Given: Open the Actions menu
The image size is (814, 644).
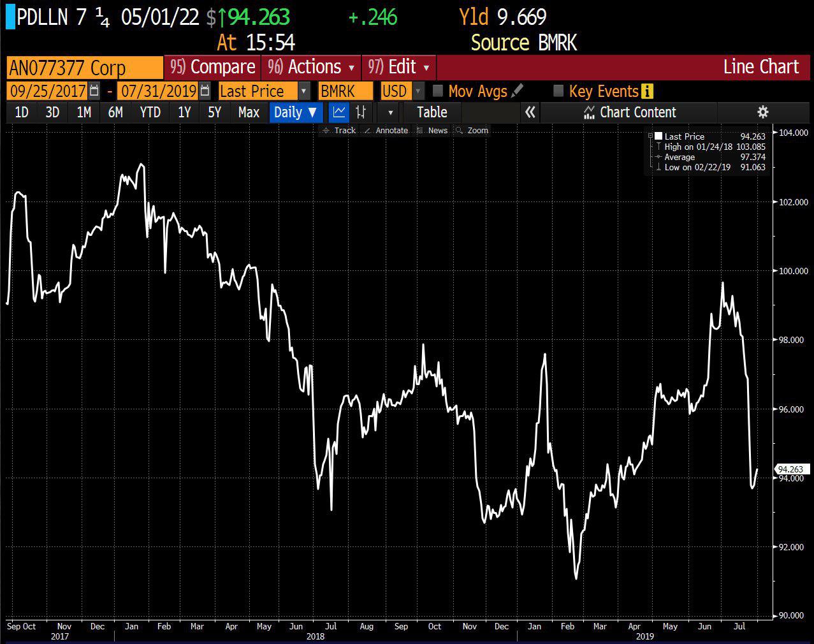Looking at the screenshot, I should tap(311, 67).
